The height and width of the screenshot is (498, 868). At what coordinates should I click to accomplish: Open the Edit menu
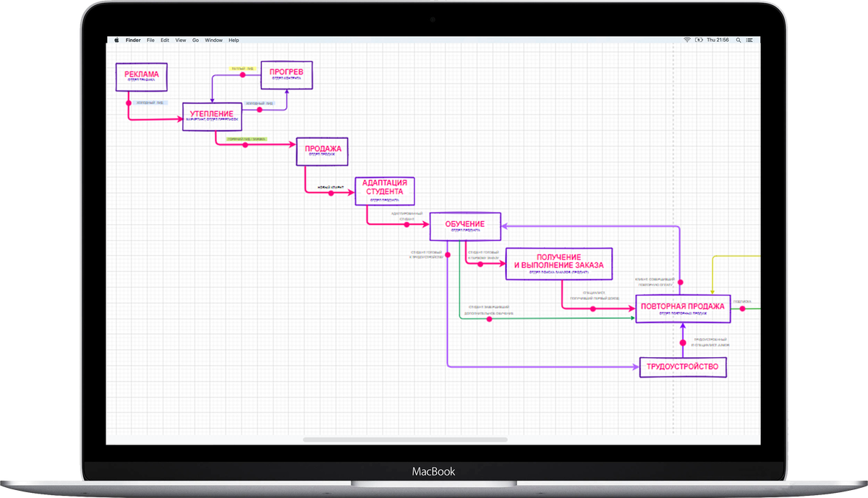[165, 40]
